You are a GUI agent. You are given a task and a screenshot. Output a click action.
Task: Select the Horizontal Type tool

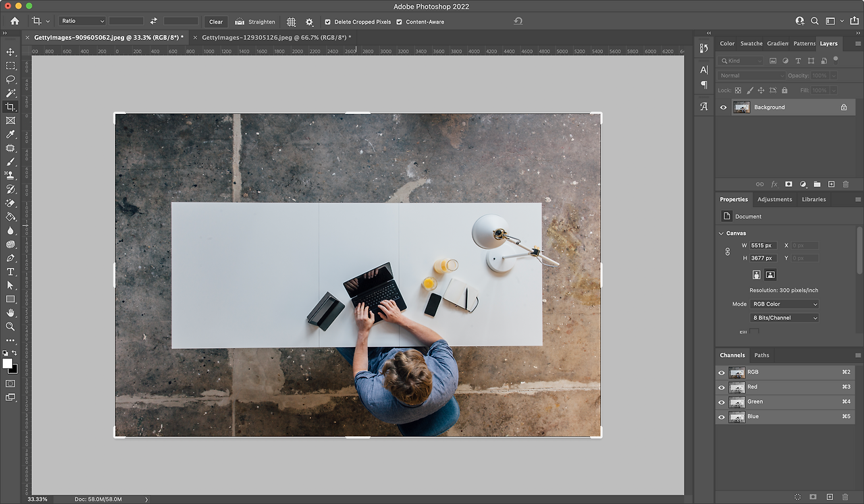click(x=10, y=272)
